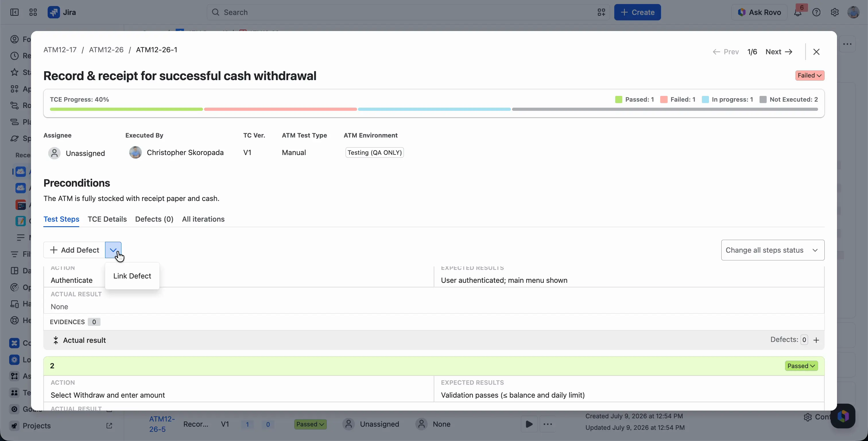
Task: Toggle the Add Defect dropdown arrow
Action: click(x=113, y=250)
